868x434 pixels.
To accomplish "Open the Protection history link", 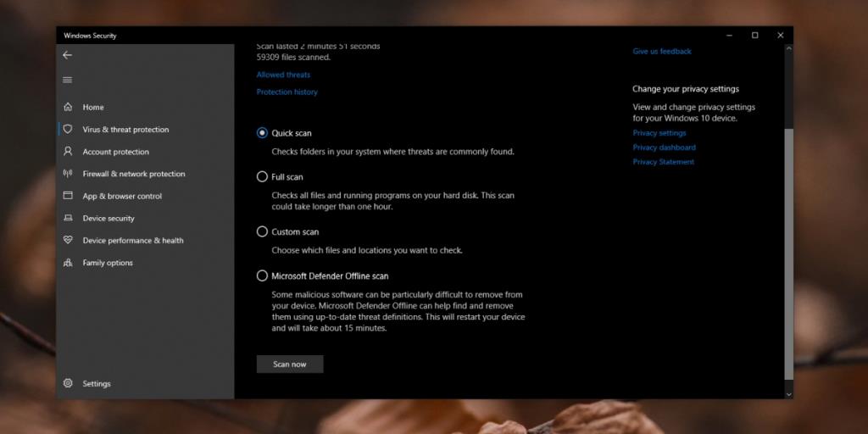I will (287, 92).
